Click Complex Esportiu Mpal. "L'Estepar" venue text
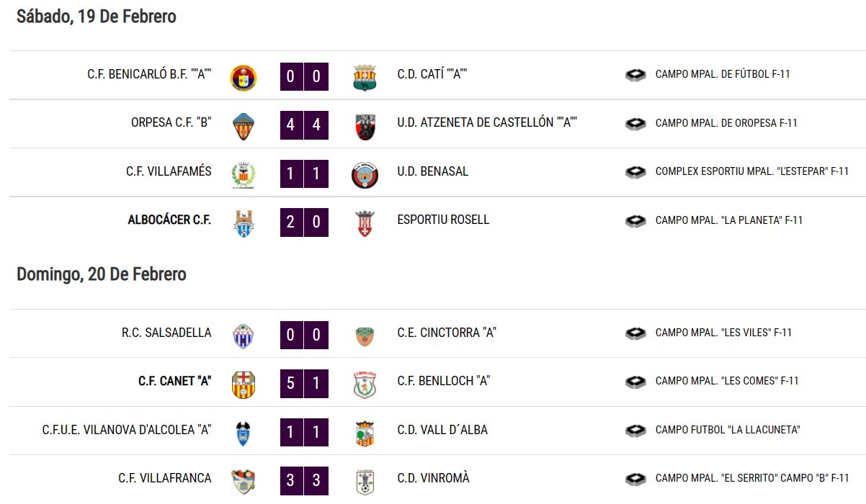 tap(752, 171)
